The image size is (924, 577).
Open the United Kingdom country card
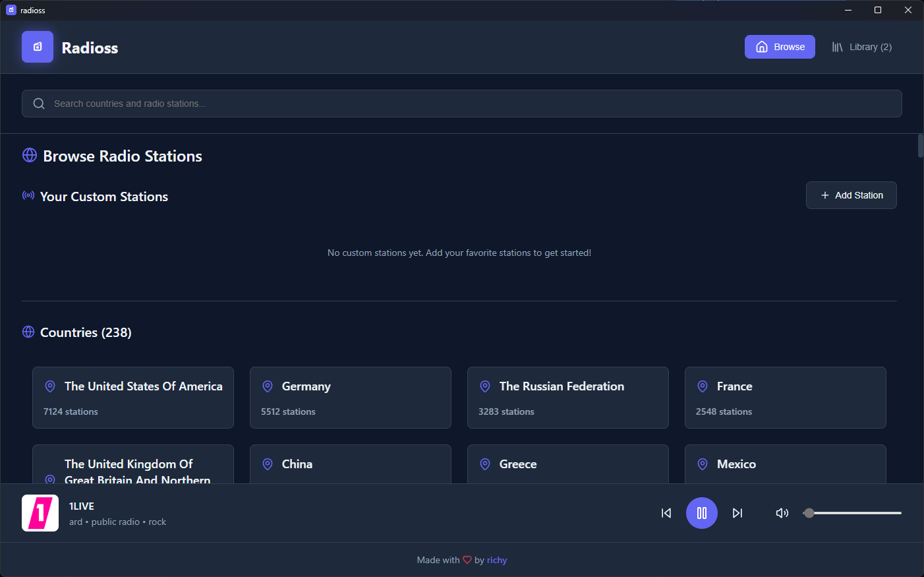(x=133, y=464)
